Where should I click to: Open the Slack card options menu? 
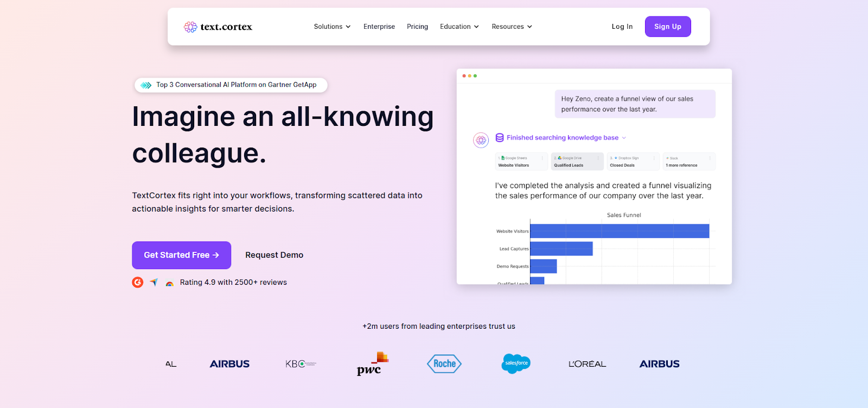(710, 158)
